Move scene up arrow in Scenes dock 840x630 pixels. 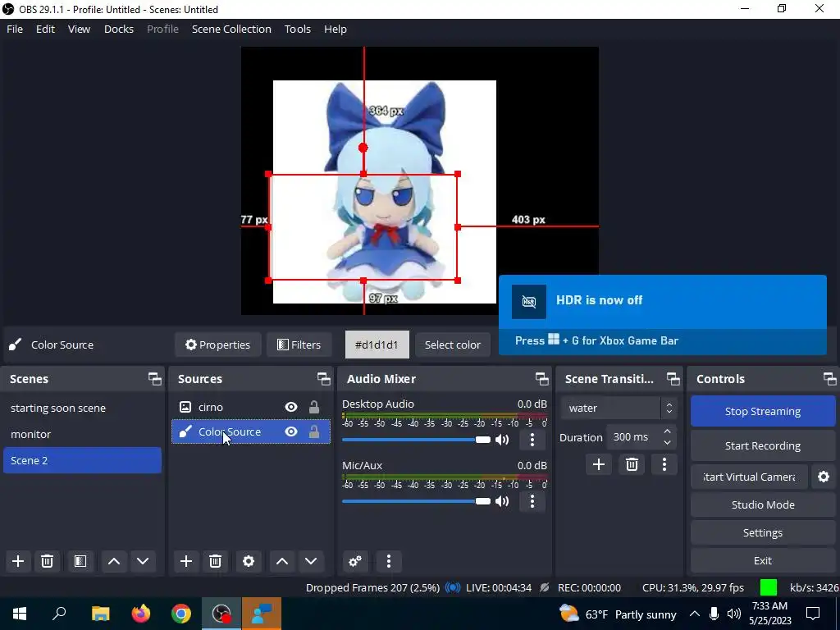click(x=113, y=561)
